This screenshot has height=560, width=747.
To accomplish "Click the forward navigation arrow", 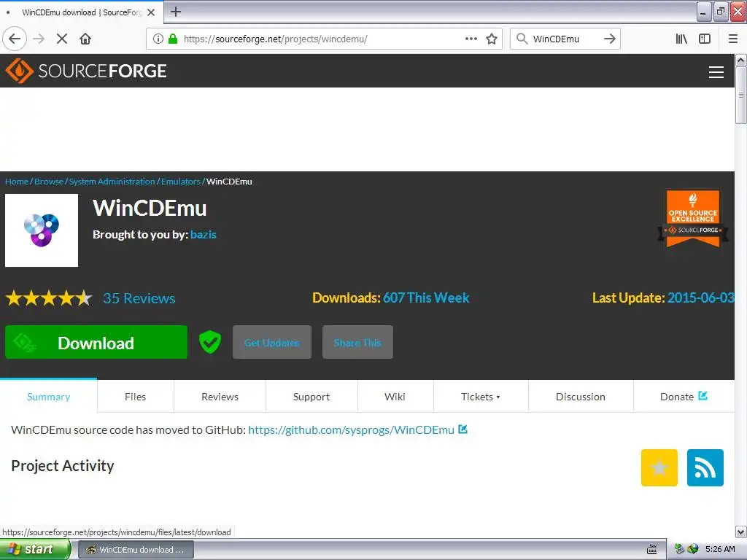I will (x=39, y=39).
